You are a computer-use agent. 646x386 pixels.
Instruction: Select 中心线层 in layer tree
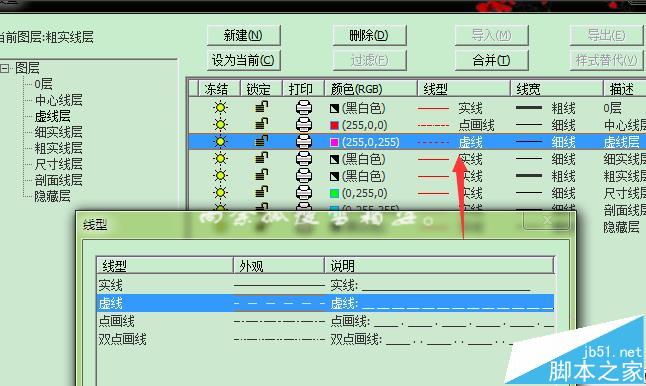pos(59,100)
